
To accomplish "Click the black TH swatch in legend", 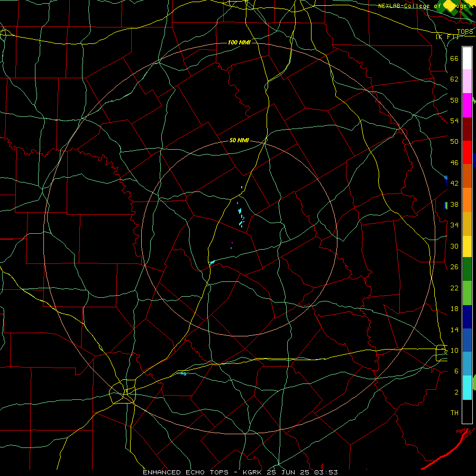I will (x=467, y=411).
